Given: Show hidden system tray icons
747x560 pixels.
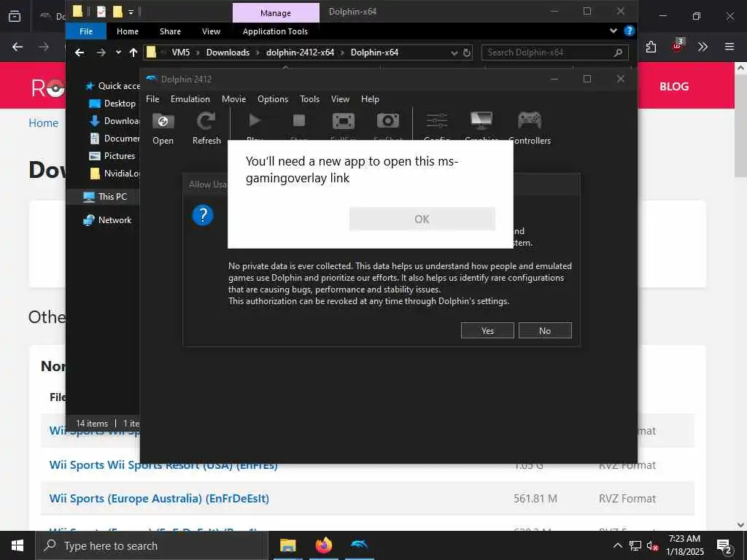Looking at the screenshot, I should (x=617, y=545).
